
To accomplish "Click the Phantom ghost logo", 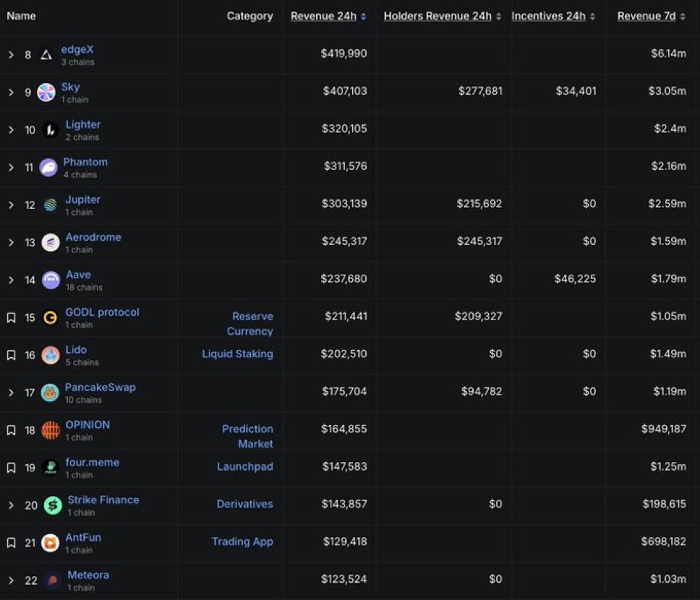I will point(48,168).
